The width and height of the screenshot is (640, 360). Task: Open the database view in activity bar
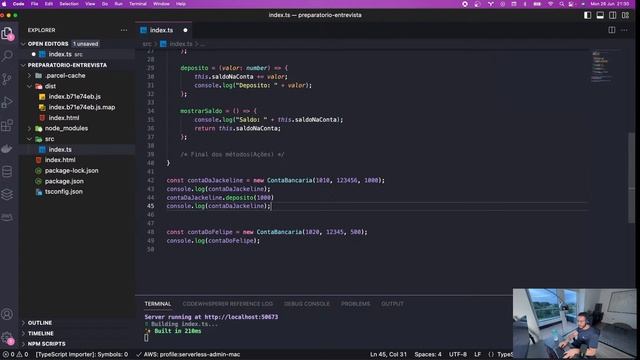coord(7,171)
